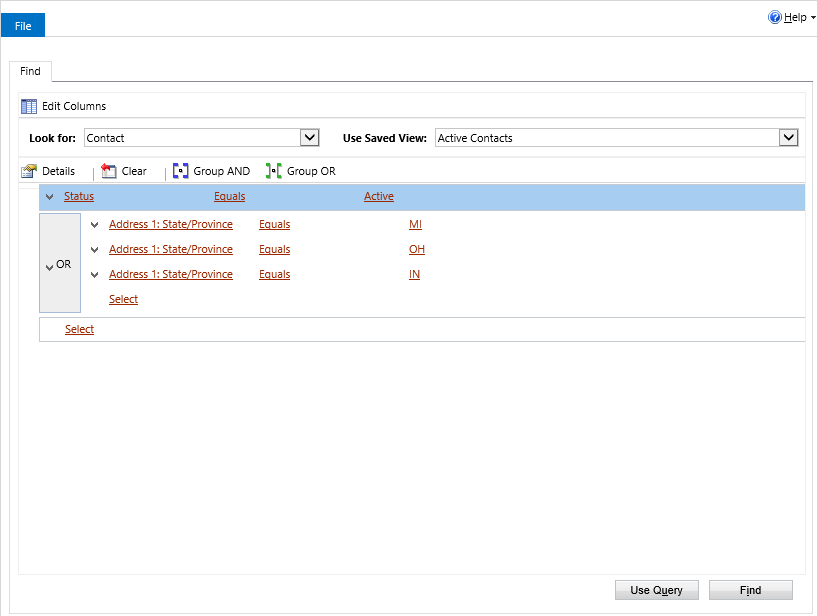Screen dimensions: 817x616
Task: Click the Clear toolbar label
Action: point(134,171)
